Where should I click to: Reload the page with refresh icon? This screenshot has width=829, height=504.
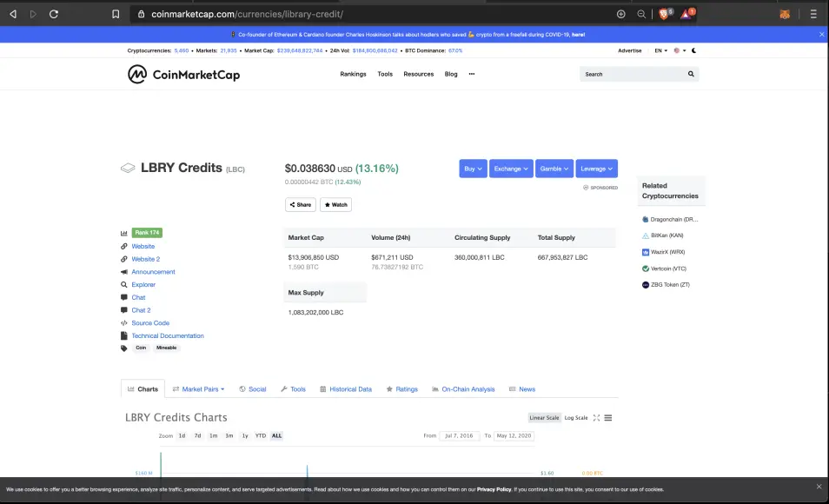click(54, 14)
